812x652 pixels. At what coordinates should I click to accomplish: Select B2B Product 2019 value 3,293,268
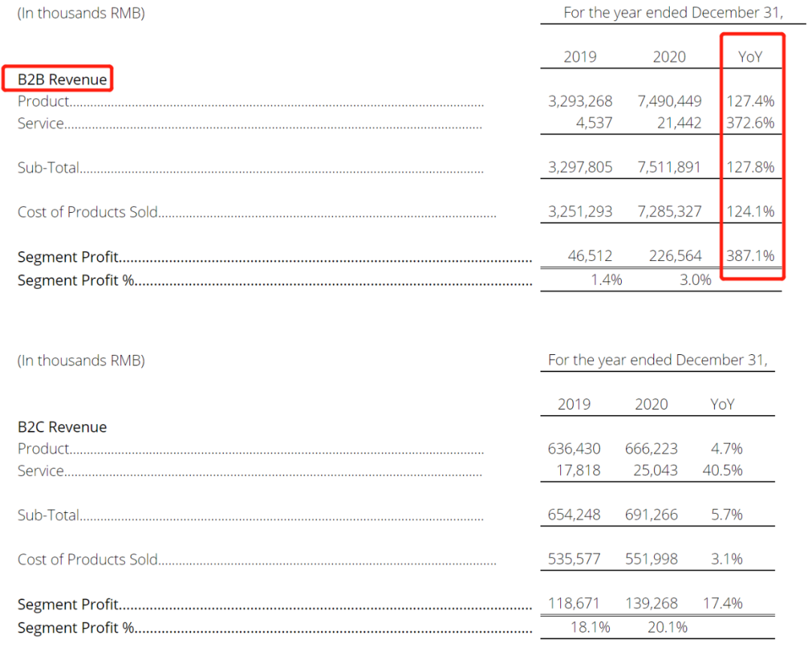(580, 102)
